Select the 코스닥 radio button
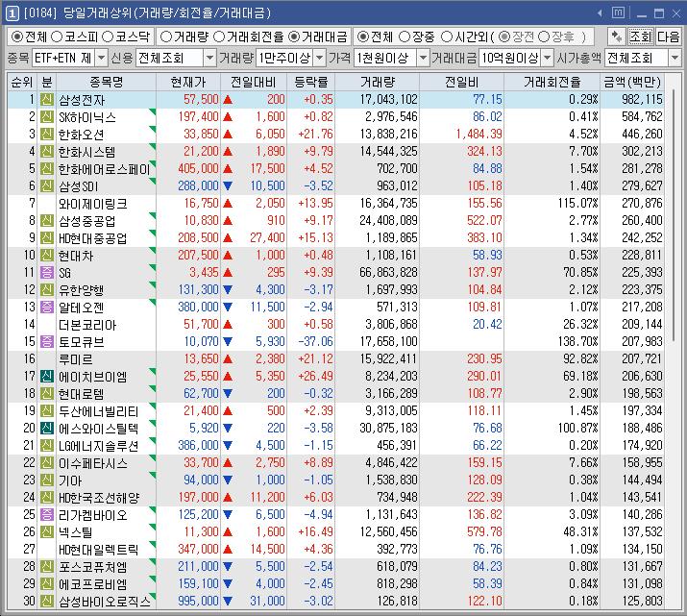Viewport: 687px width, 616px height. (108, 37)
